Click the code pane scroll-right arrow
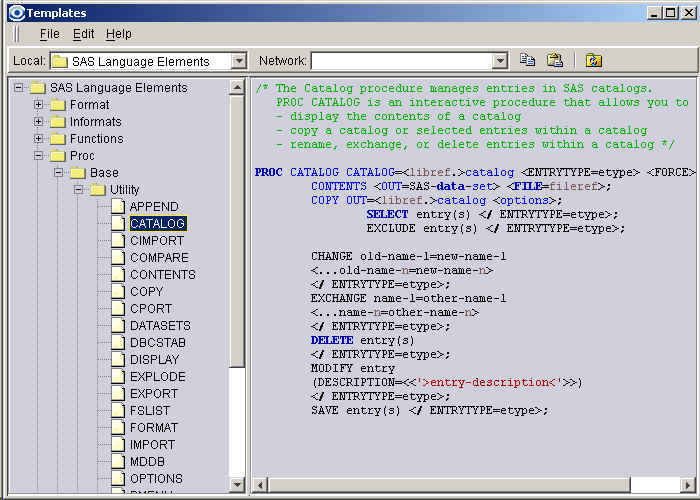 click(688, 485)
